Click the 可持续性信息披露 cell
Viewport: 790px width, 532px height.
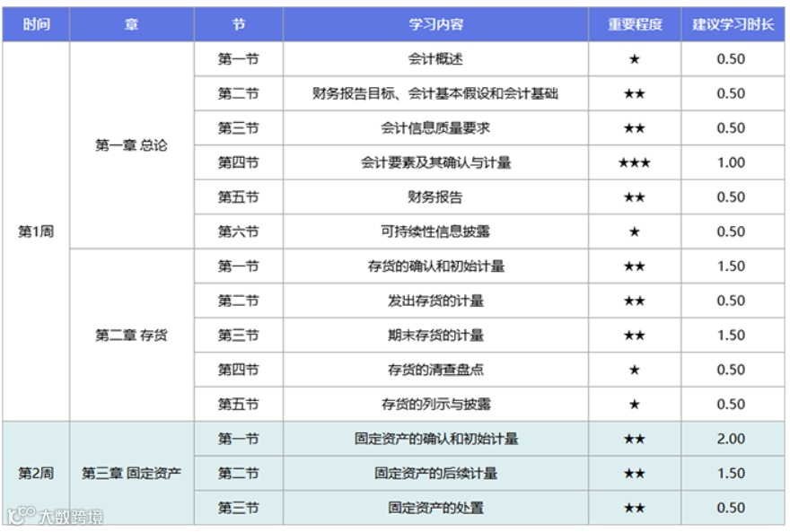(x=435, y=231)
